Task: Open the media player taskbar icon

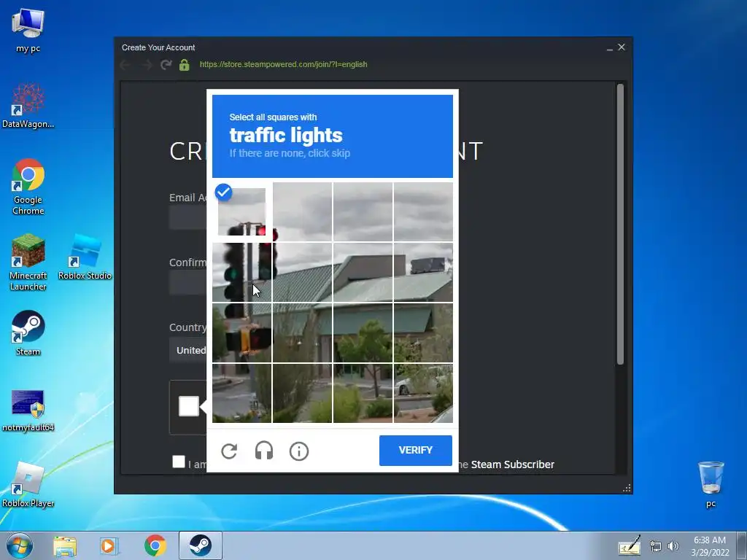Action: tap(109, 545)
